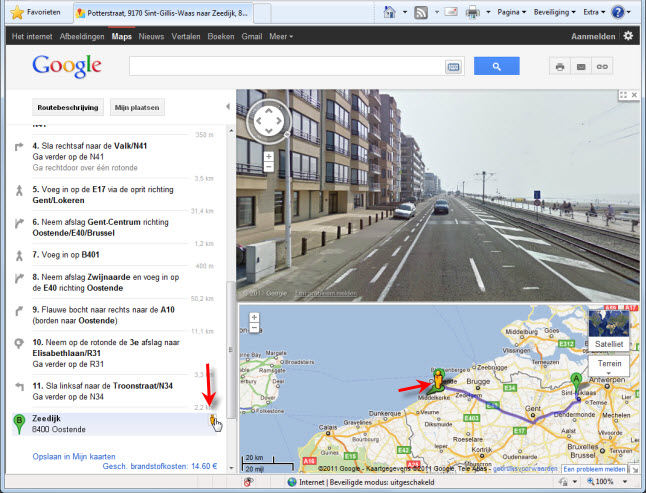Open the printer icon dropdown arrow
Viewport: 646px width, 493px height.
click(x=488, y=12)
